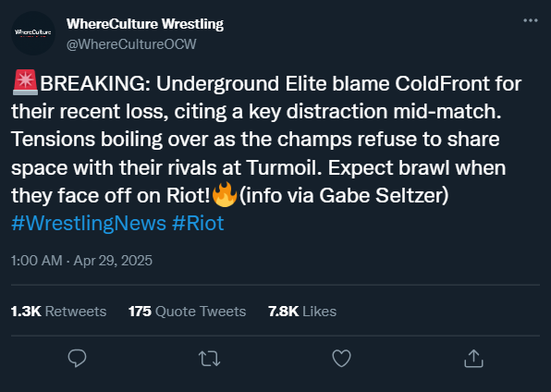Open the share upload icon

[473, 358]
